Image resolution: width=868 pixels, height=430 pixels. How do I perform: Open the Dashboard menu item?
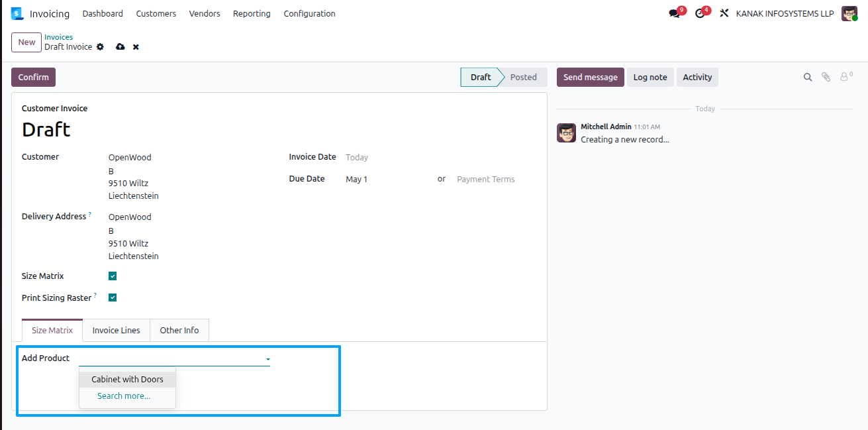coord(103,13)
